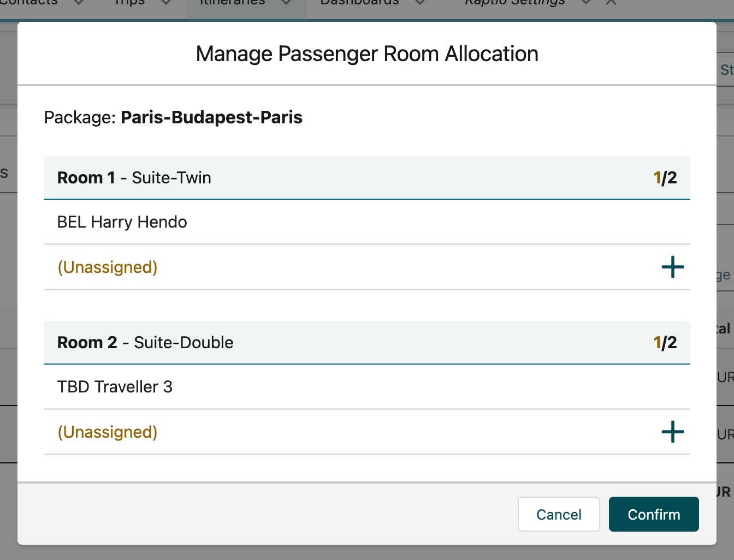Open the Itineraries tab dropdown chevron
The image size is (734, 560).
coord(286,2)
